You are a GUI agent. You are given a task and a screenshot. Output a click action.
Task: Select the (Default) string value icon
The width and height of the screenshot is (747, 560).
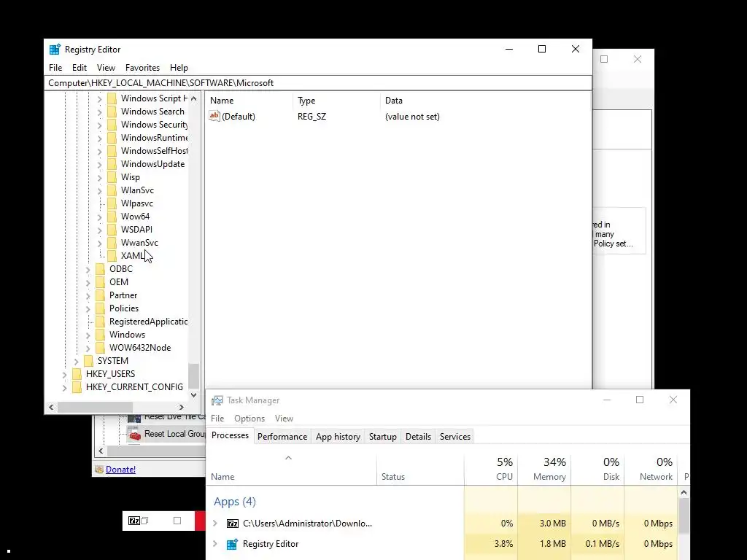[x=214, y=116]
